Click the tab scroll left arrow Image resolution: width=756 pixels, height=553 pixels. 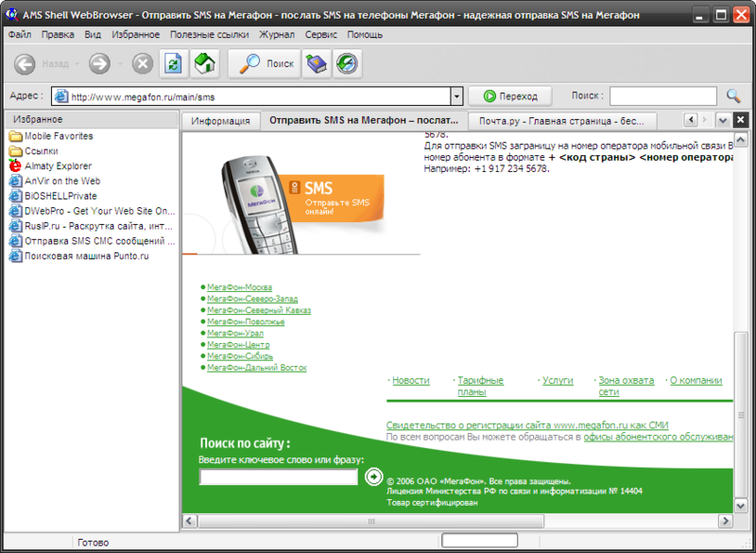pyautogui.click(x=691, y=119)
